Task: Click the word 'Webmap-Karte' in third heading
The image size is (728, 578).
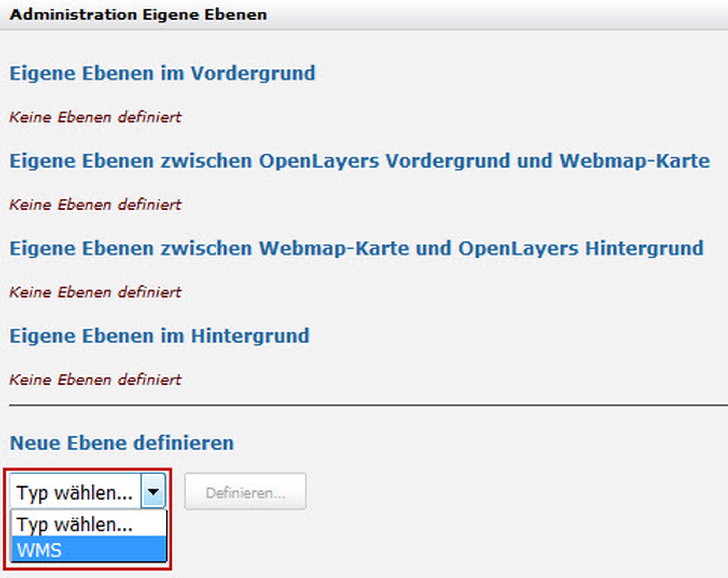Action: [x=334, y=248]
